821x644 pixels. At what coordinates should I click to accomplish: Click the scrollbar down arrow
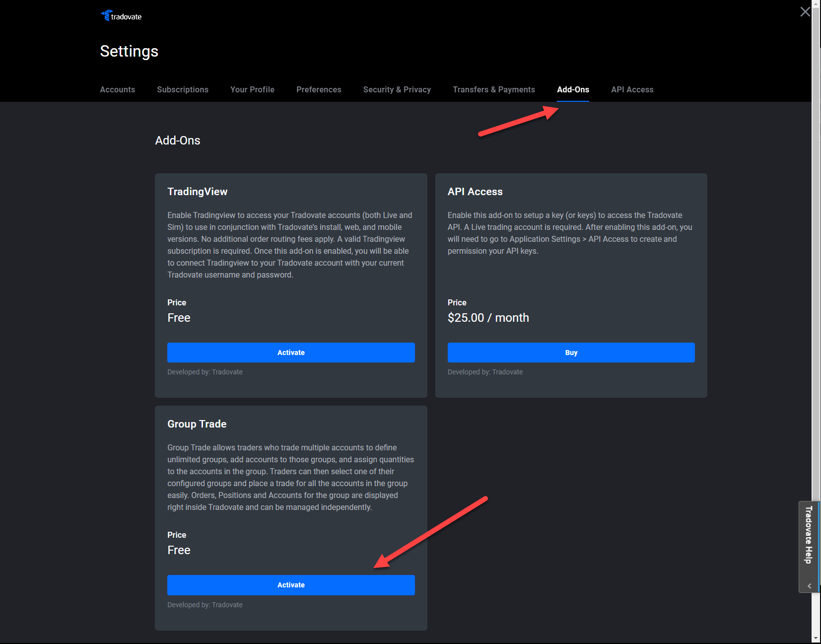point(817,638)
